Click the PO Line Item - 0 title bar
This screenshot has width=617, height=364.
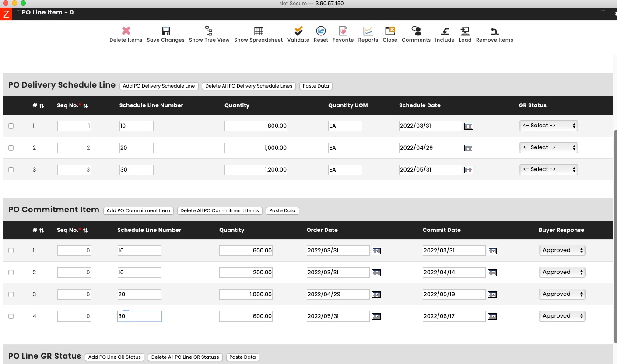48,12
